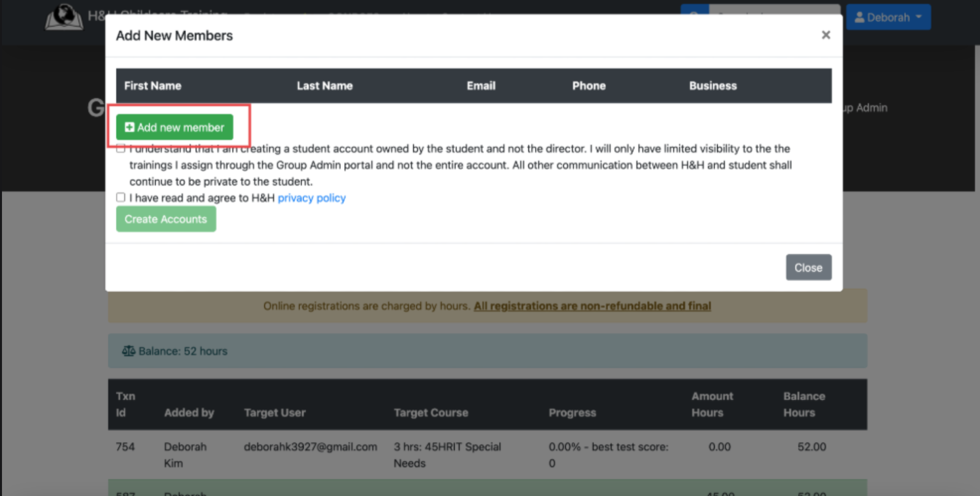Screen dimensions: 980x496
Task: Click the Target Course column header
Action: tap(430, 413)
